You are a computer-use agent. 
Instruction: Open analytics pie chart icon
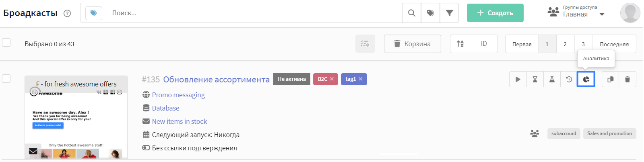pos(586,79)
